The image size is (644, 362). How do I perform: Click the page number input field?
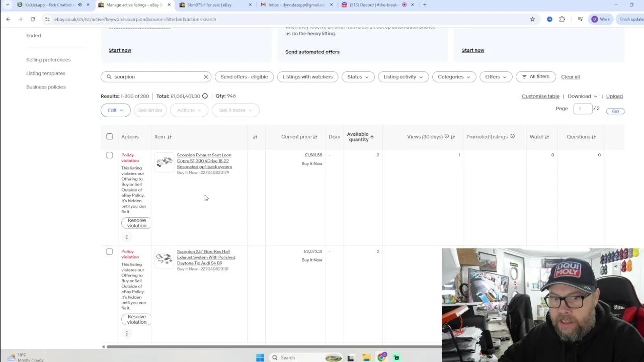tap(583, 109)
